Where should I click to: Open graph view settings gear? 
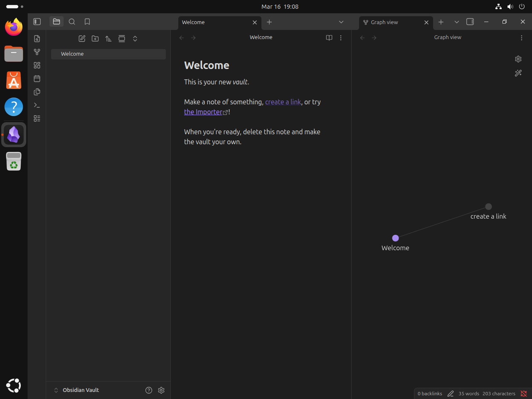(x=518, y=59)
